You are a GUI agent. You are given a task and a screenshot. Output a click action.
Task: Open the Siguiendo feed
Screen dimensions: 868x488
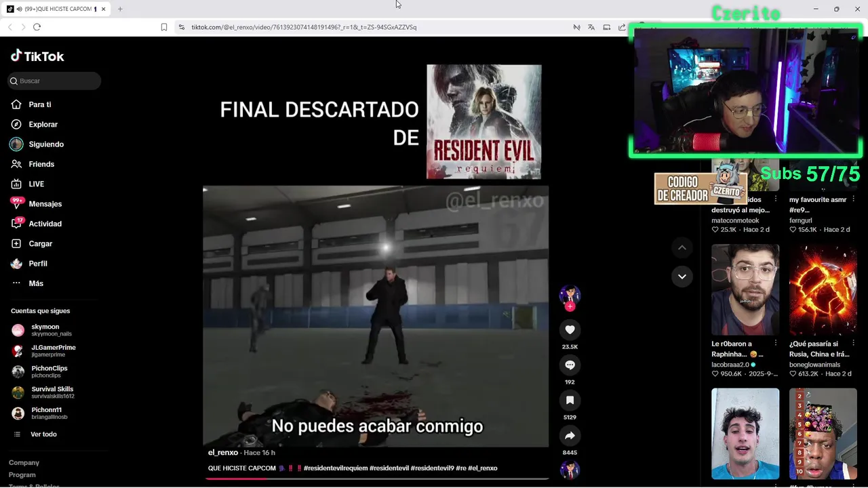46,144
